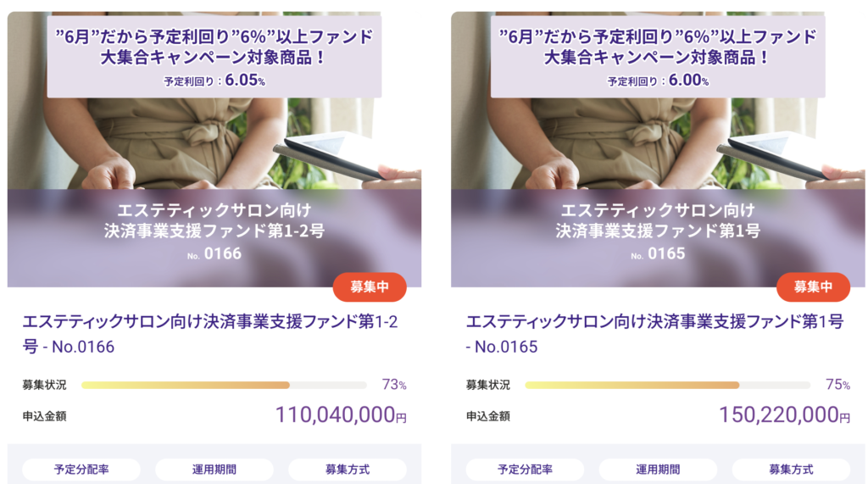Click the 募集中 badge on fund No.0166
This screenshot has width=868, height=484.
click(370, 287)
